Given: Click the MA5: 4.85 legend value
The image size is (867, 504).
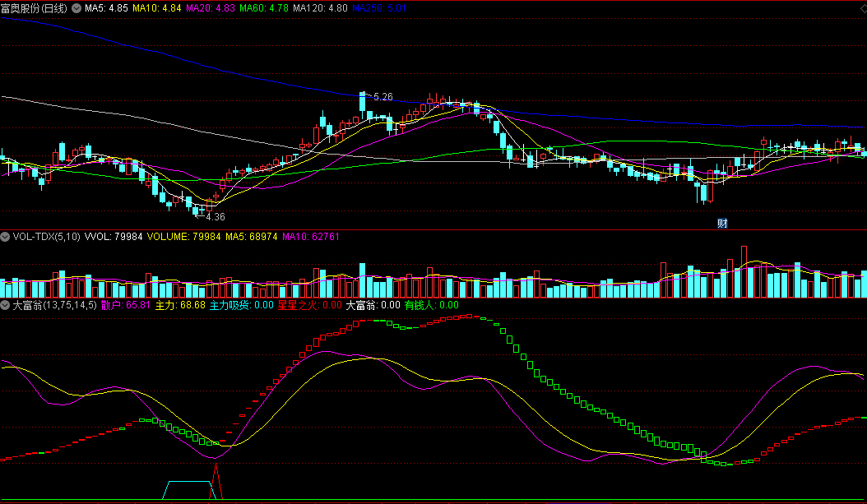Looking at the screenshot, I should (106, 8).
